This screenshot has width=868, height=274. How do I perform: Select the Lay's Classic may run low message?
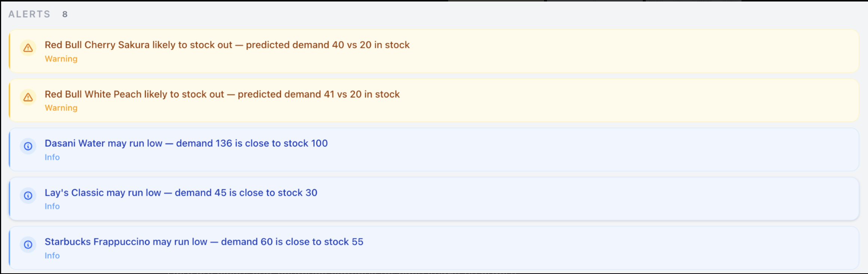point(181,193)
